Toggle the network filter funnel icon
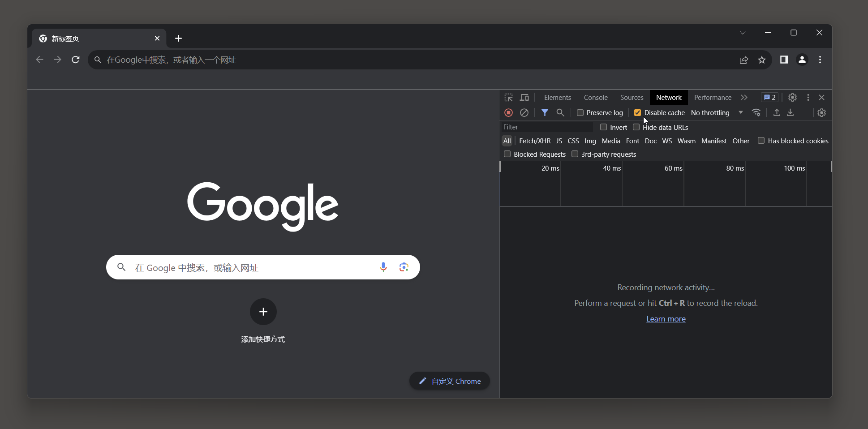 click(545, 112)
